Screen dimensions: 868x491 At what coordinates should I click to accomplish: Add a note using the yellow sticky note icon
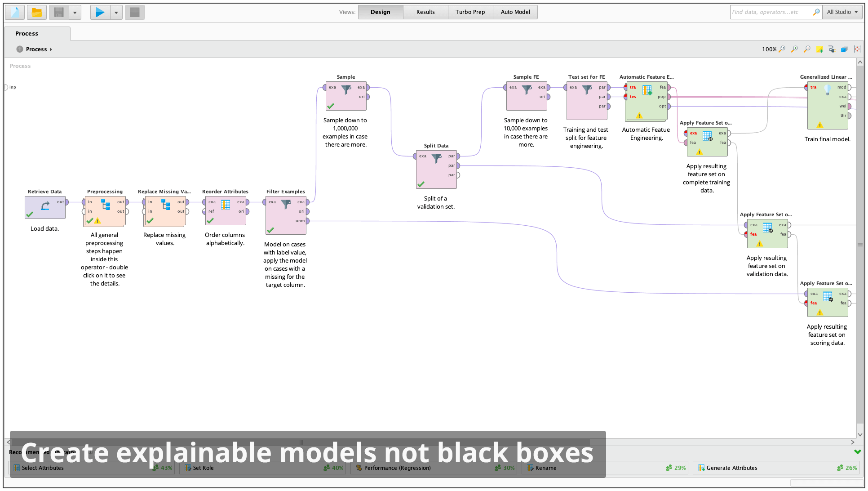pos(819,49)
